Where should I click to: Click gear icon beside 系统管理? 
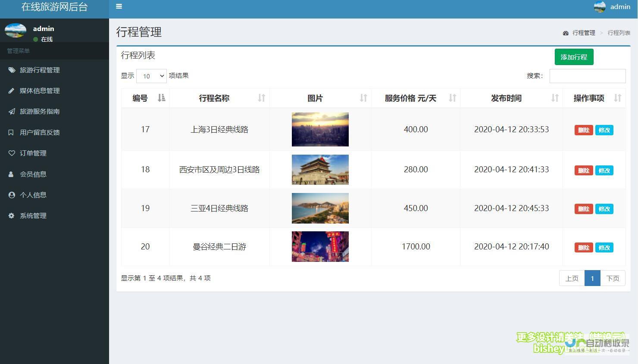(x=12, y=215)
